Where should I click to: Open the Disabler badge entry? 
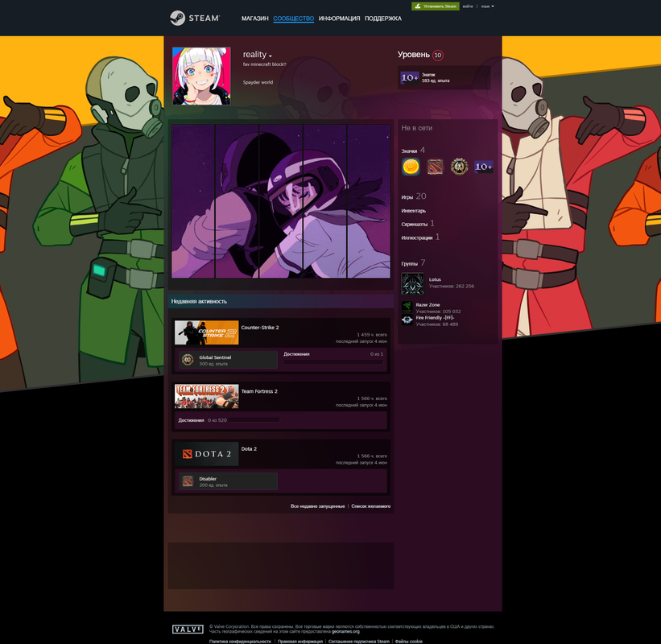(x=228, y=481)
